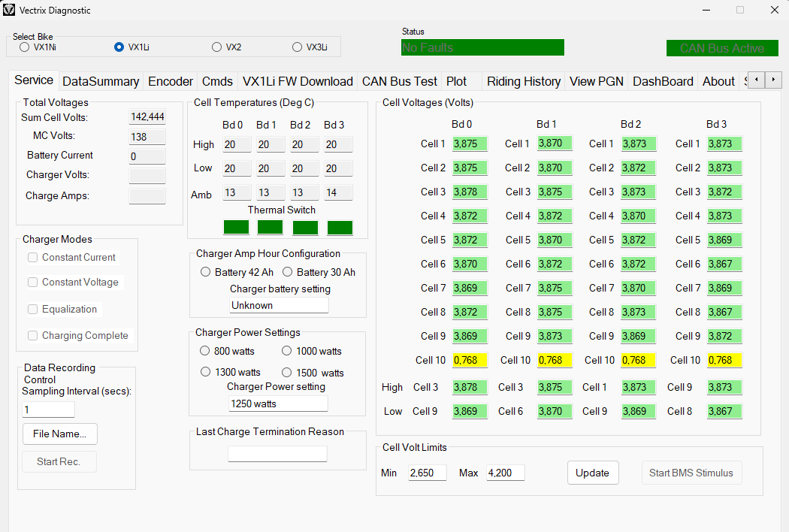
Task: Switch to the CAN Bus Test tab
Action: pos(399,81)
